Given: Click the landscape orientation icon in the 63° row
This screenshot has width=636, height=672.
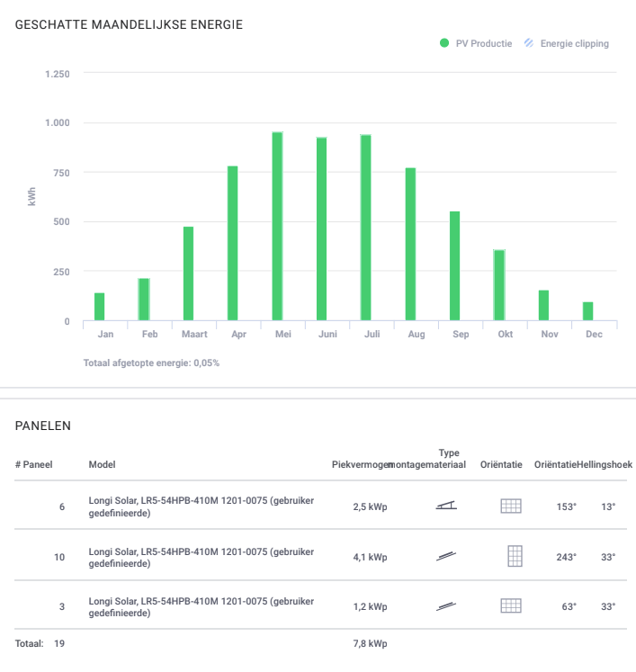Looking at the screenshot, I should click(511, 606).
